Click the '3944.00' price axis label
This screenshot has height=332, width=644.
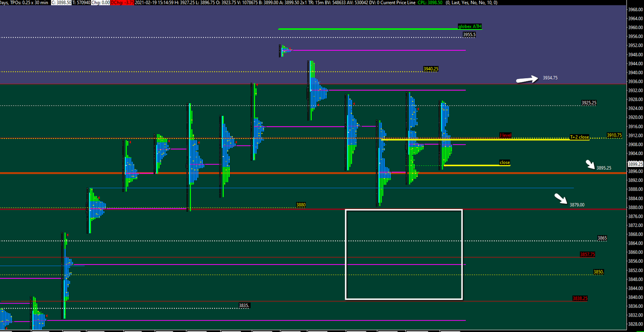[635, 63]
